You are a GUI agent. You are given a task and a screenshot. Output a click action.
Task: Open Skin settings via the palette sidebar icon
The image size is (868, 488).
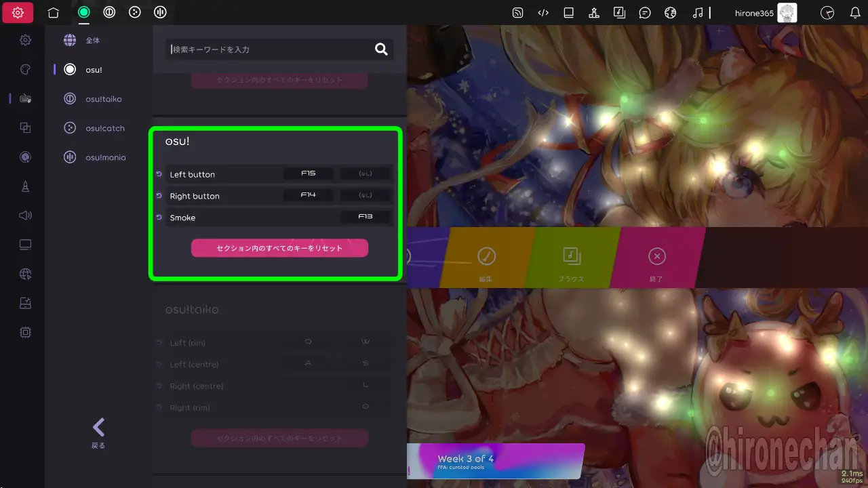(25, 69)
